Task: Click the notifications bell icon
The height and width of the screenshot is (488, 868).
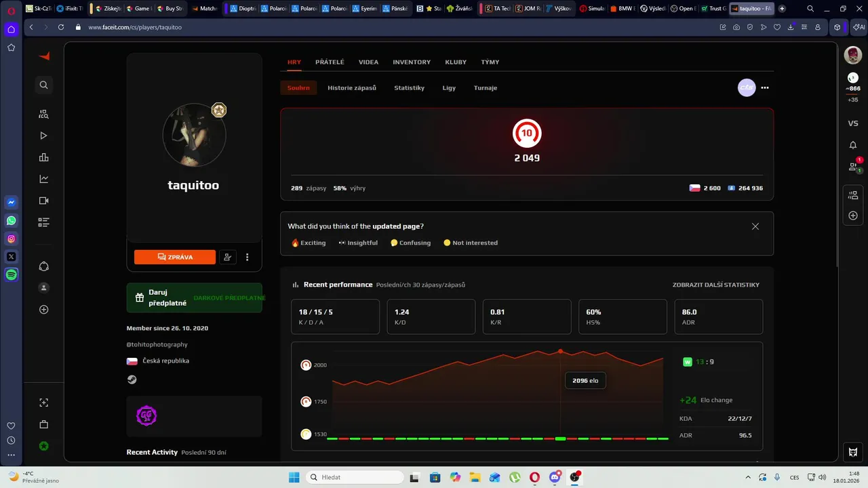Action: pos(853,145)
